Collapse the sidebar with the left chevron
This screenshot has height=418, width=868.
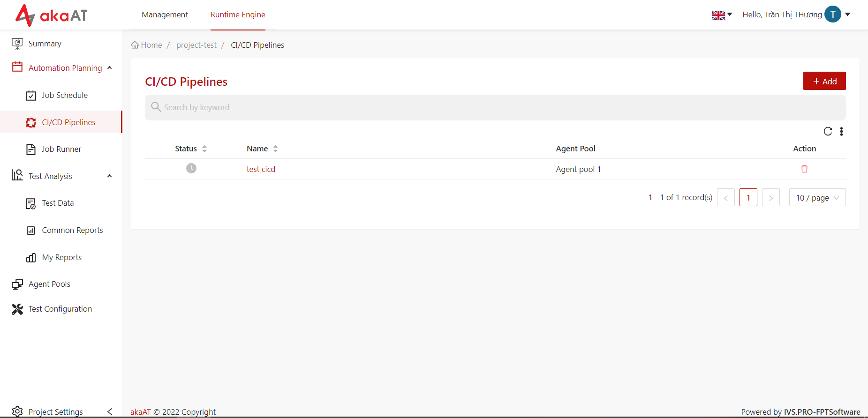(x=110, y=411)
